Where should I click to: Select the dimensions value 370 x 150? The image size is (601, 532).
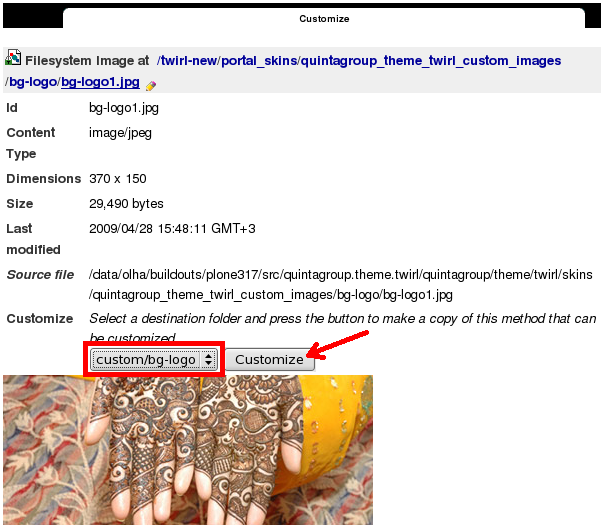118,179
